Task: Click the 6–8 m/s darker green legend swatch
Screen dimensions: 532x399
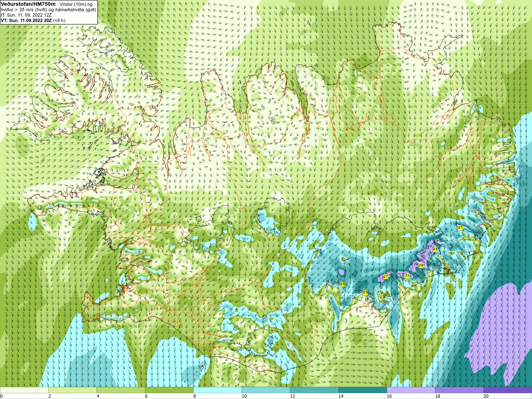Action: tap(169, 390)
